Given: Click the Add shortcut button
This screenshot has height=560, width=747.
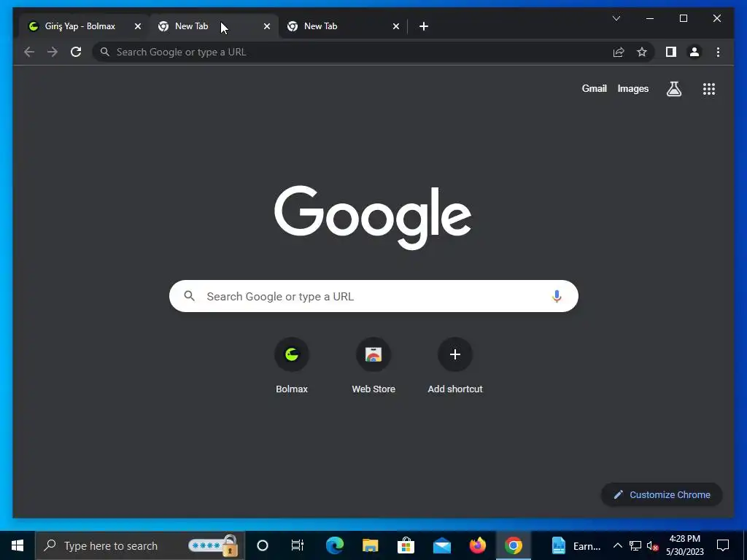Looking at the screenshot, I should pyautogui.click(x=455, y=366).
